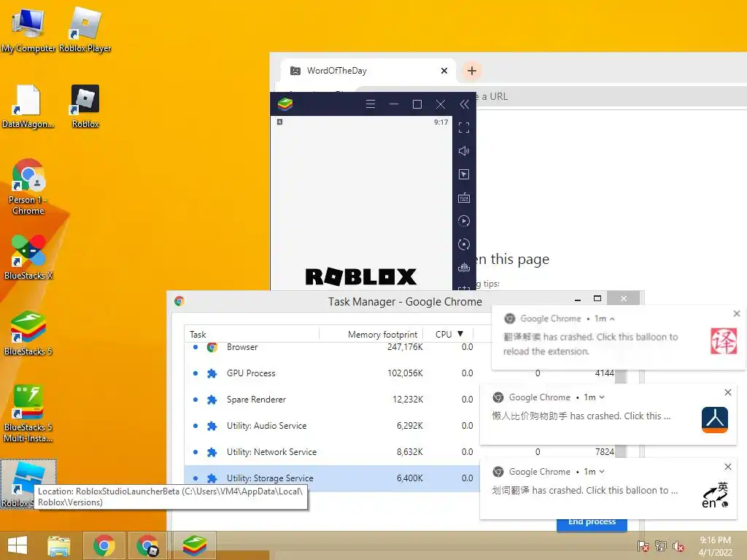747x560 pixels.
Task: Click the Action Center flag tray icon
Action: coord(643,546)
